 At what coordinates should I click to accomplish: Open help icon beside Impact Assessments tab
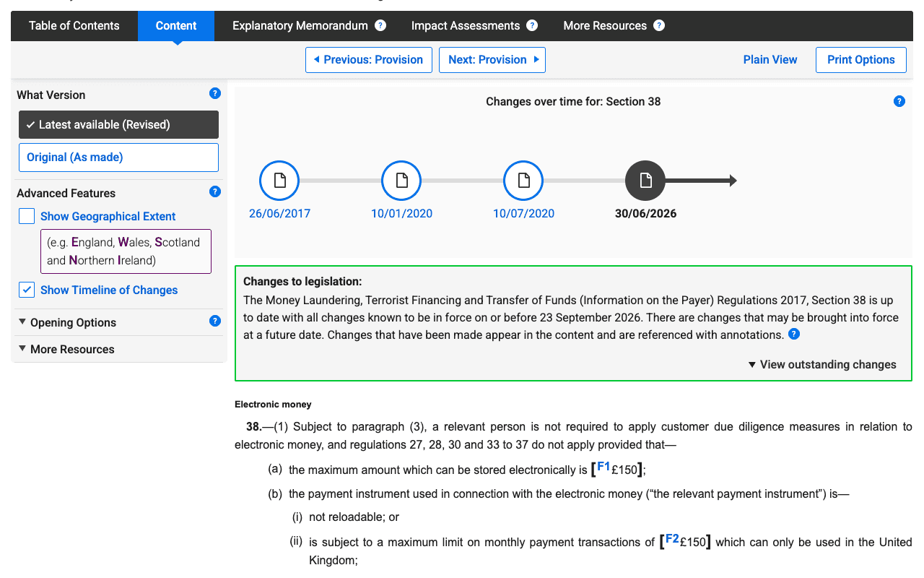pyautogui.click(x=532, y=25)
